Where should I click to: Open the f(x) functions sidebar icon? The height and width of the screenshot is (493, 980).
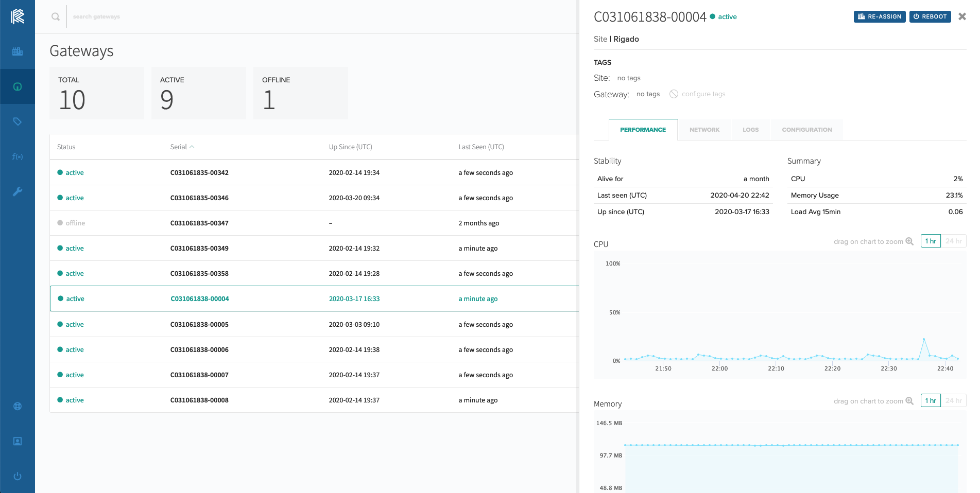point(18,156)
